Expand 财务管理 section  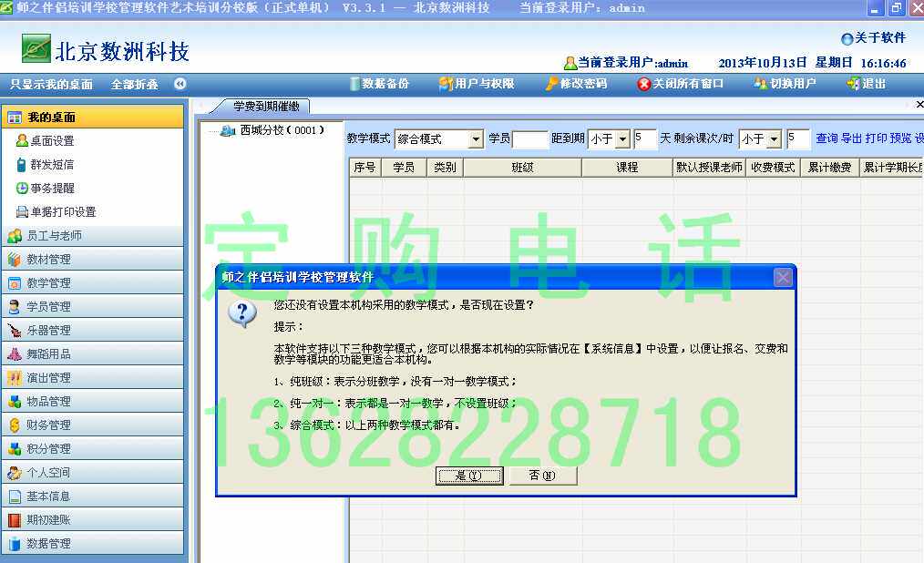(93, 425)
